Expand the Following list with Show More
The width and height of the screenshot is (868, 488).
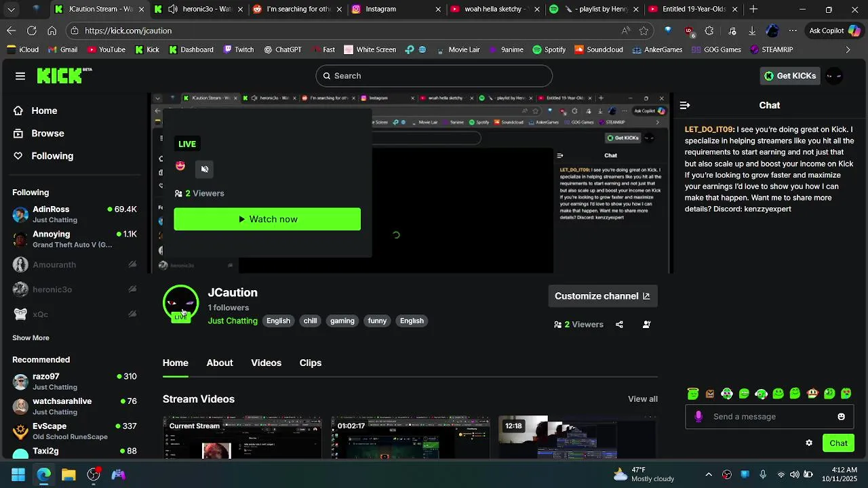click(x=31, y=338)
